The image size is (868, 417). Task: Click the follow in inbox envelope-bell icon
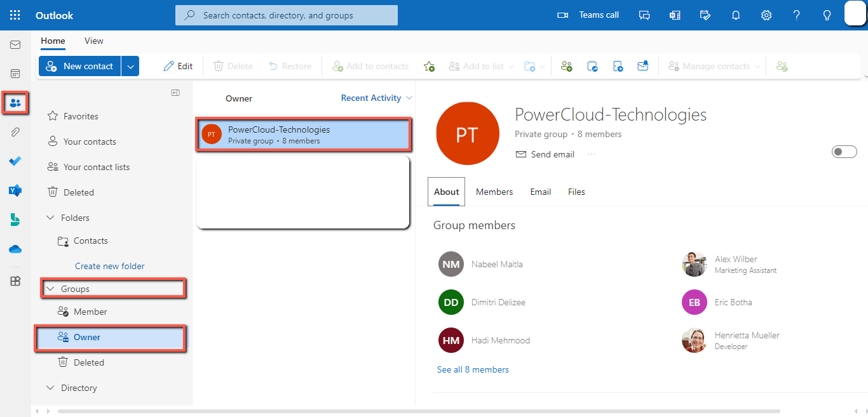(643, 66)
